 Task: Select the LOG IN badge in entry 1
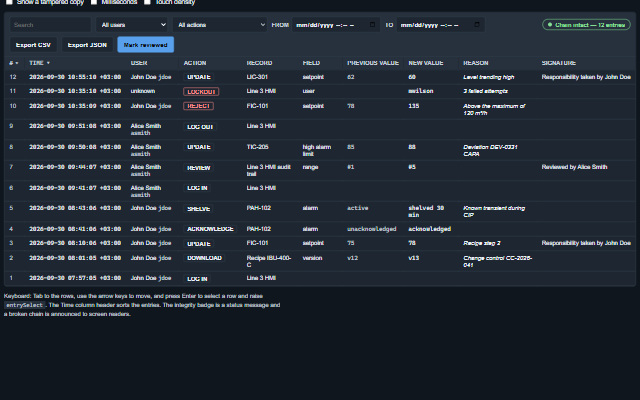click(x=197, y=279)
